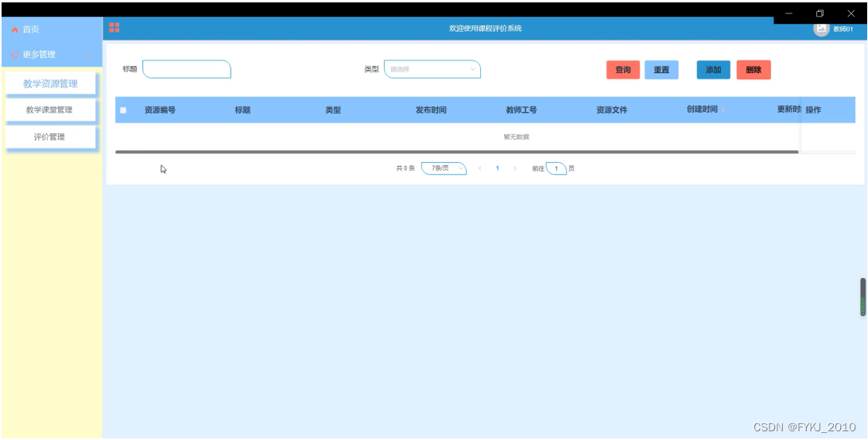
Task: Minimize the application window
Action: [789, 14]
